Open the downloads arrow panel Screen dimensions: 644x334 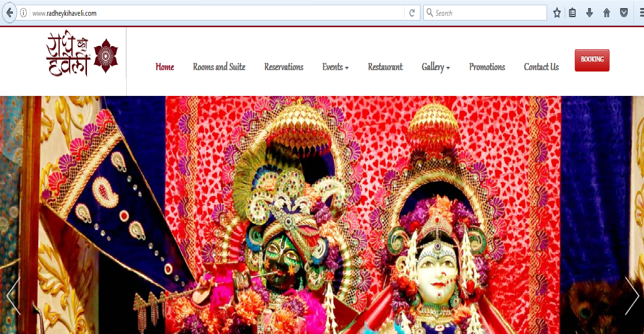tap(590, 13)
